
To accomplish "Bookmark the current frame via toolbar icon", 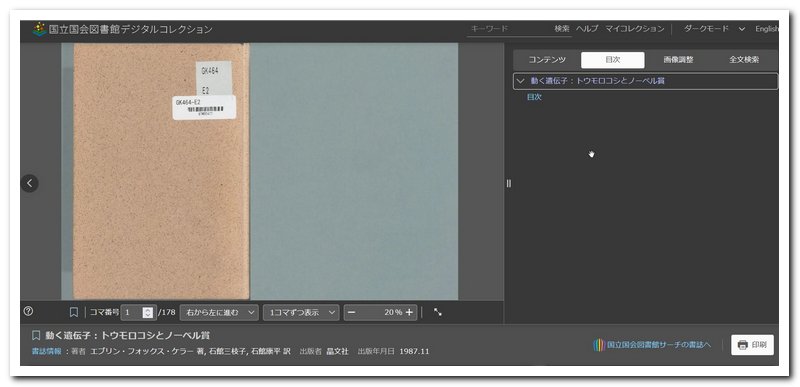I will coord(73,312).
